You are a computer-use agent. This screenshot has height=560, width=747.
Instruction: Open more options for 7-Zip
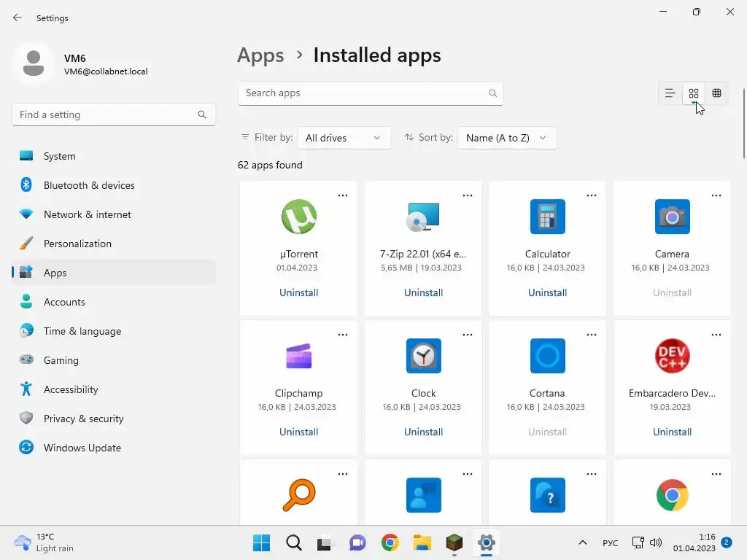coord(468,195)
